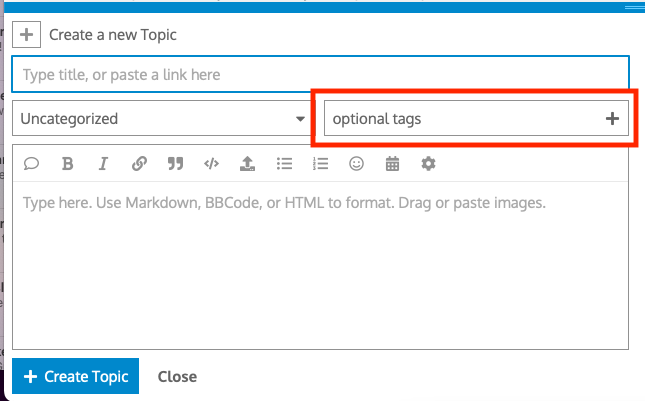Insert a hyperlink using the link icon

pos(140,164)
